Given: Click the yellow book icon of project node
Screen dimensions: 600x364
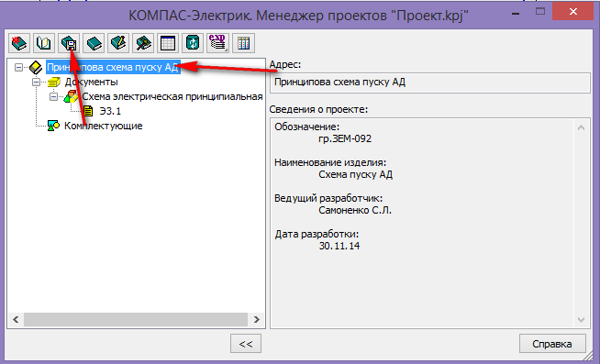Looking at the screenshot, I should (36, 67).
